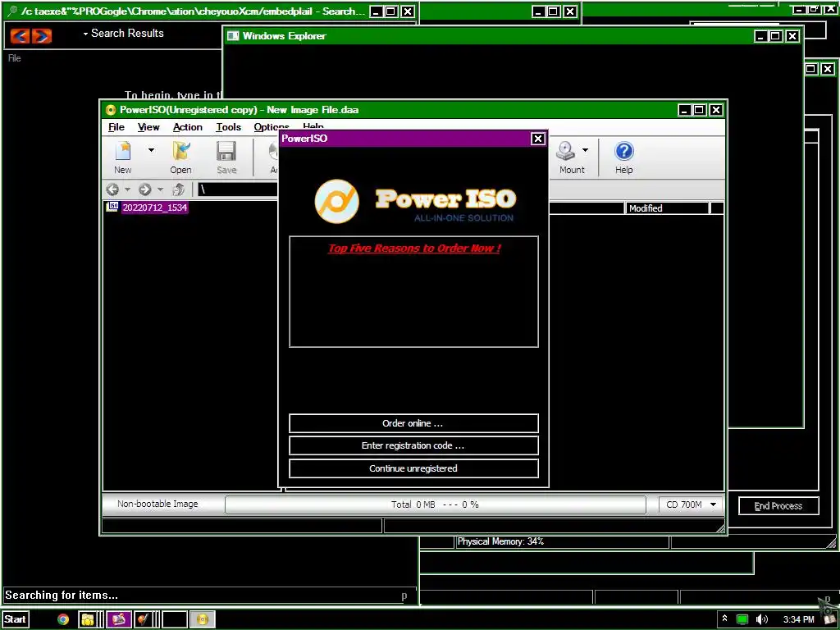Close the PowerISO registration dialog
This screenshot has width=840, height=630.
[538, 139]
